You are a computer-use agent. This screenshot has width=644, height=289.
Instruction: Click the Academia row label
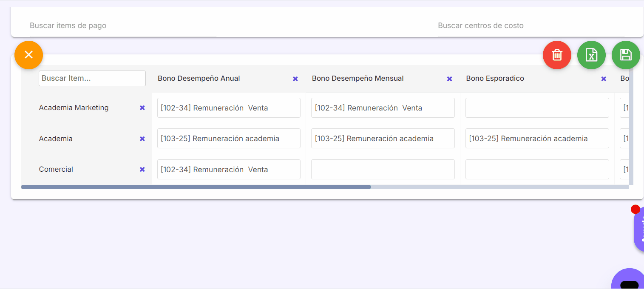pyautogui.click(x=56, y=139)
